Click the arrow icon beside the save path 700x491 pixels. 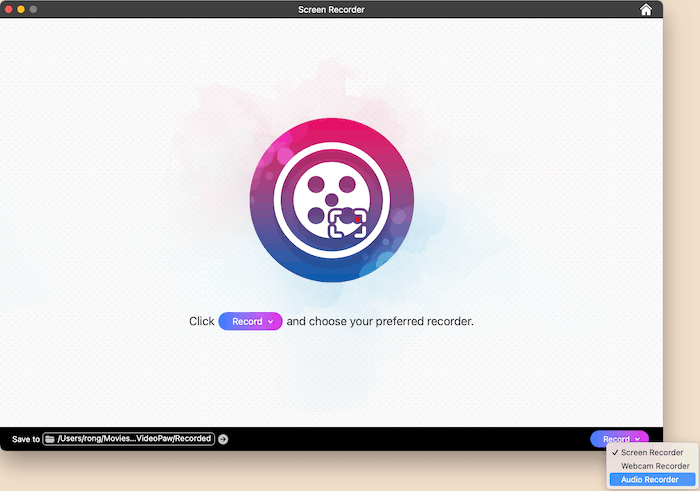pos(223,439)
